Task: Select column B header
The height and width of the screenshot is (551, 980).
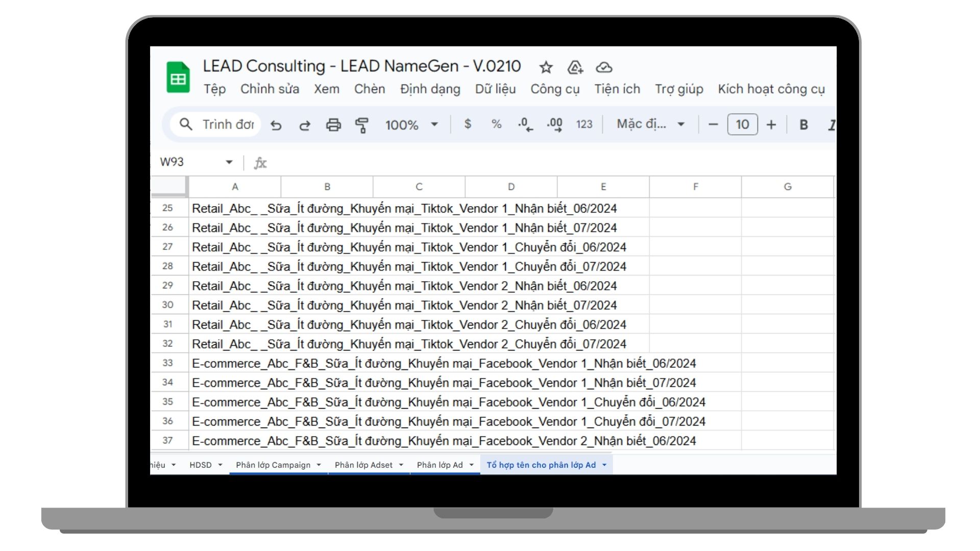Action: [327, 187]
